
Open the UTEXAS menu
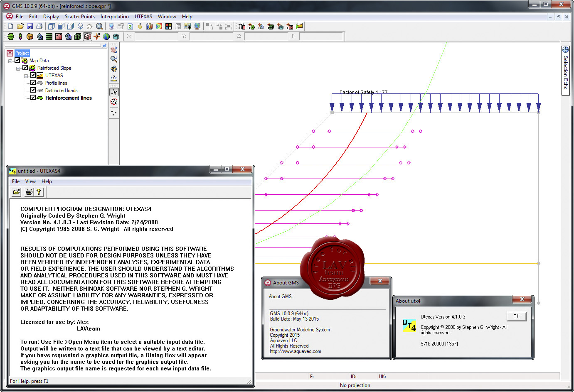click(x=143, y=17)
